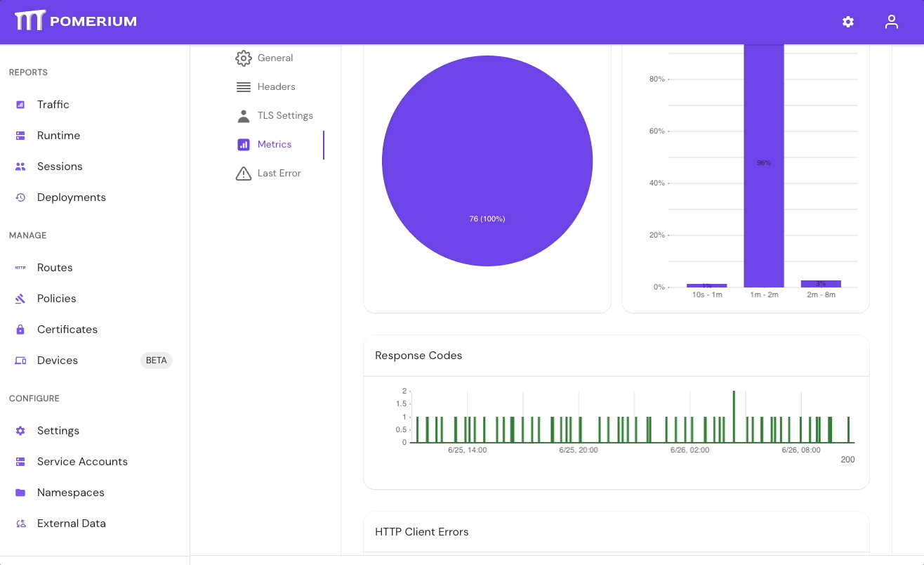
Task: Open External Data configuration
Action: pyautogui.click(x=71, y=524)
